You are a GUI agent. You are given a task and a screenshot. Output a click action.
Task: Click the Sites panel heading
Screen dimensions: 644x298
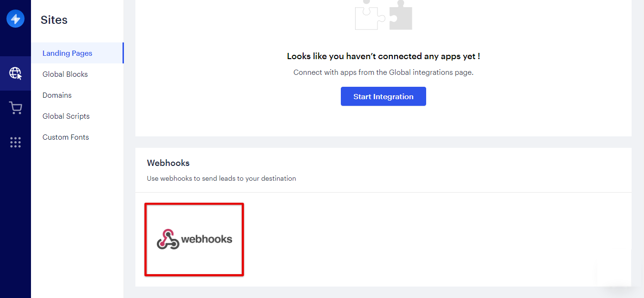coord(54,20)
